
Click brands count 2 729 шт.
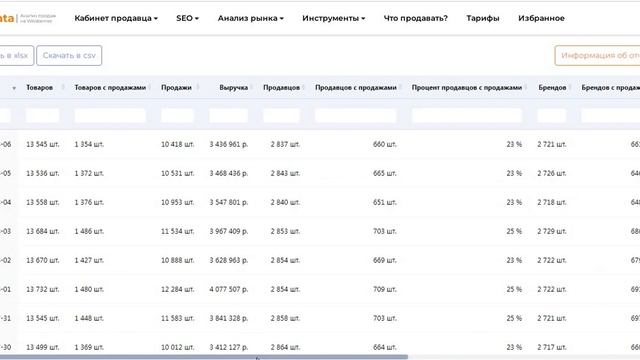click(552, 231)
